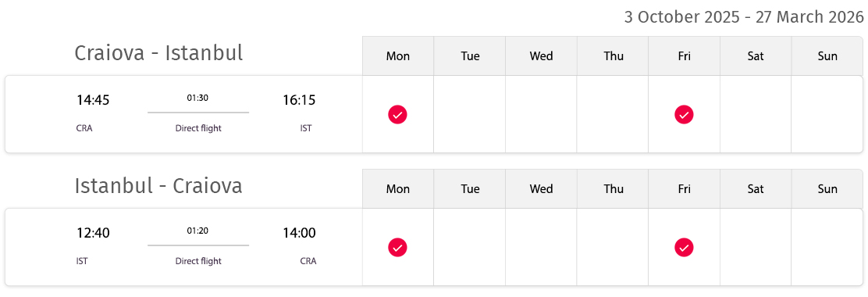The image size is (868, 297).
Task: Click the Istanbul - Craiova route title
Action: point(158,186)
